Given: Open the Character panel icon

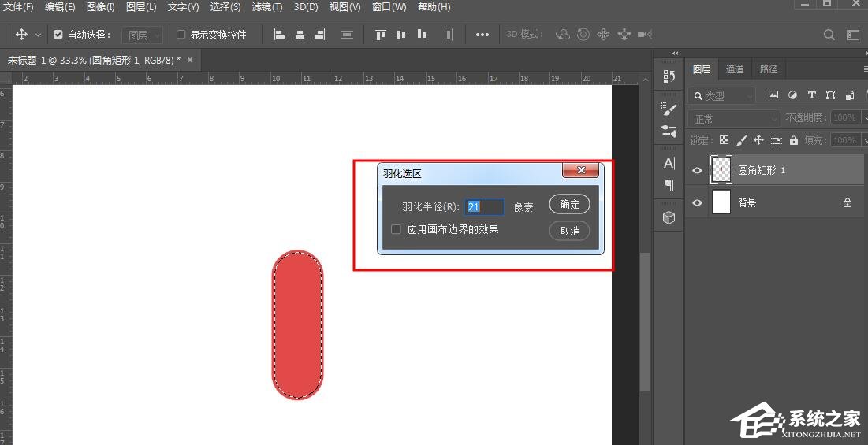Looking at the screenshot, I should pyautogui.click(x=669, y=164).
